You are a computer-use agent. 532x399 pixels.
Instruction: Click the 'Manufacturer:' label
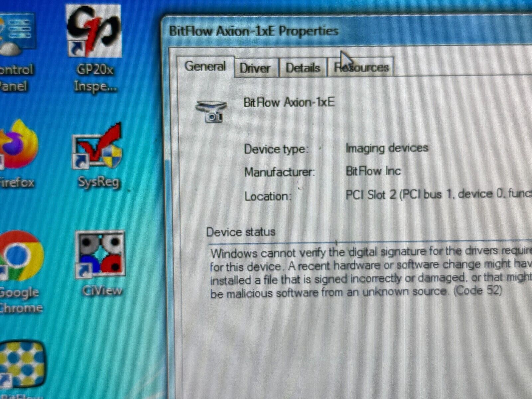click(x=280, y=172)
